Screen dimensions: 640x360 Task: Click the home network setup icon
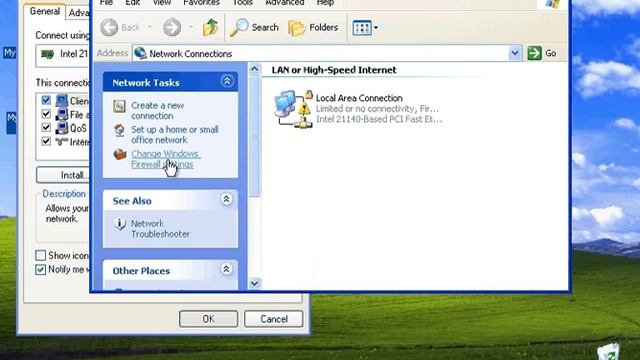coord(119,131)
